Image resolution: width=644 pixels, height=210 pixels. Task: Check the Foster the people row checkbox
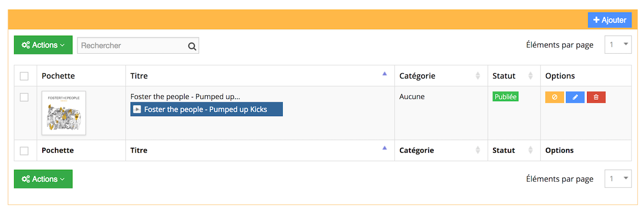[x=24, y=97]
